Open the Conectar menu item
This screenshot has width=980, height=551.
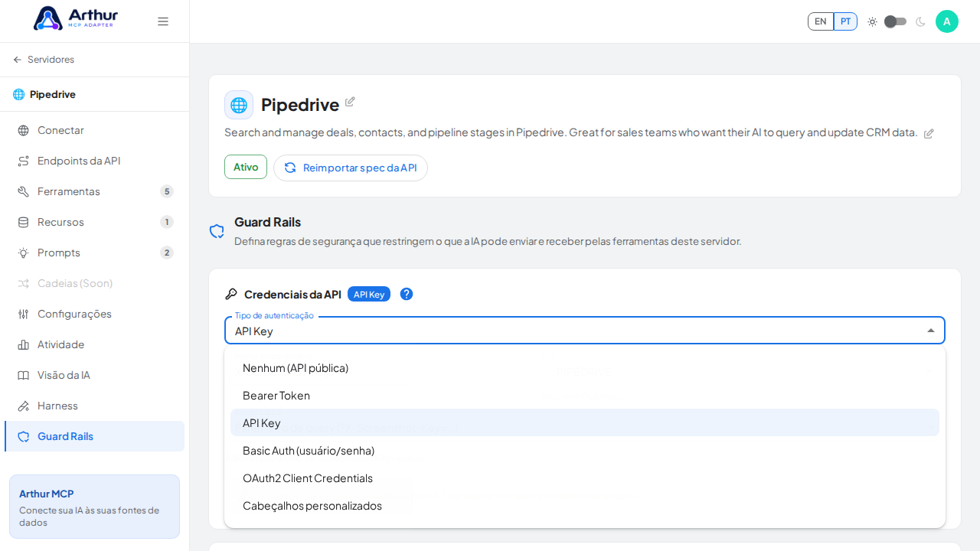click(x=94, y=130)
